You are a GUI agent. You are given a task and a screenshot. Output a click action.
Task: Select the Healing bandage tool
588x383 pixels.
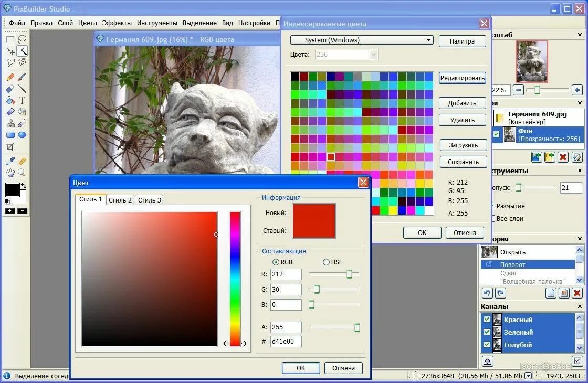coord(22,123)
